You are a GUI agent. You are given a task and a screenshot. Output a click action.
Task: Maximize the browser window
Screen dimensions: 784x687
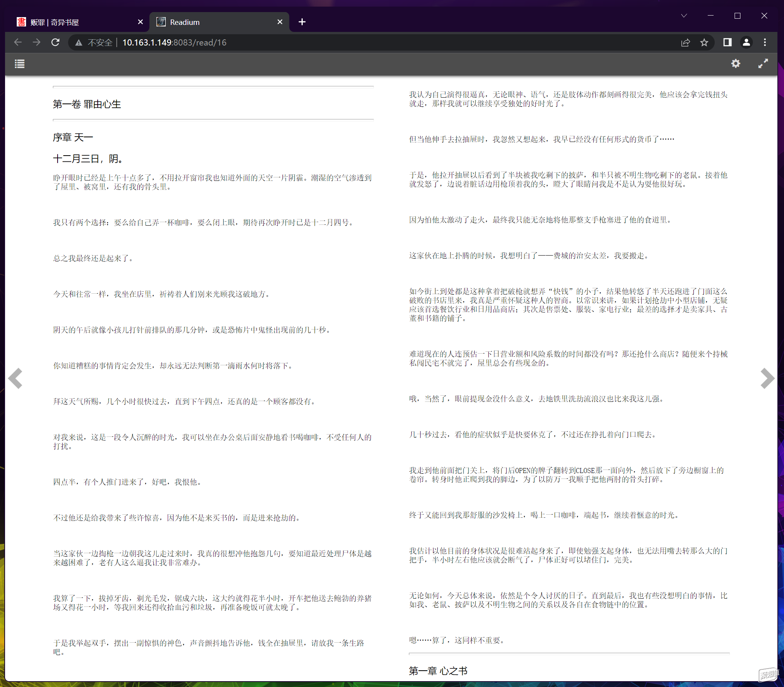coord(737,16)
